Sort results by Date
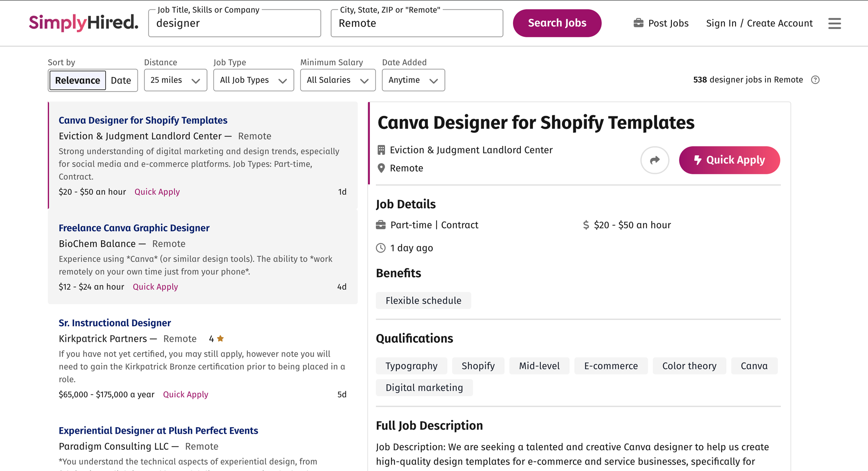Image resolution: width=868 pixels, height=471 pixels. 121,80
